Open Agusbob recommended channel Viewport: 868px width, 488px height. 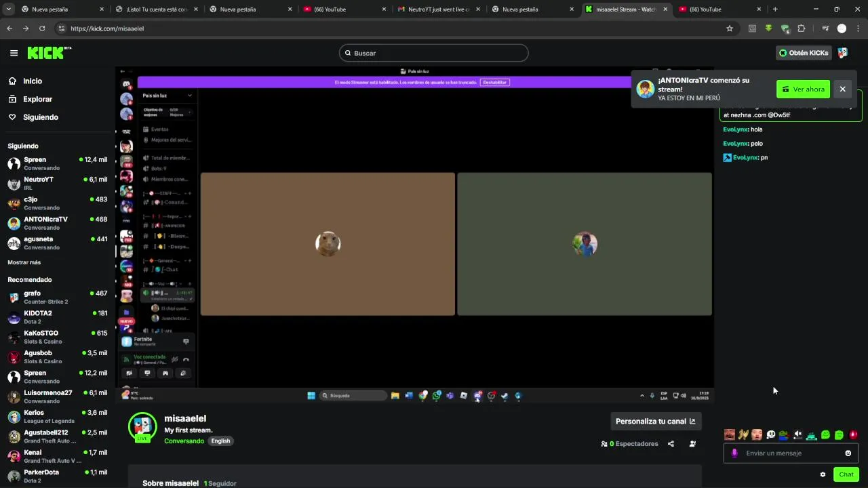(x=58, y=357)
